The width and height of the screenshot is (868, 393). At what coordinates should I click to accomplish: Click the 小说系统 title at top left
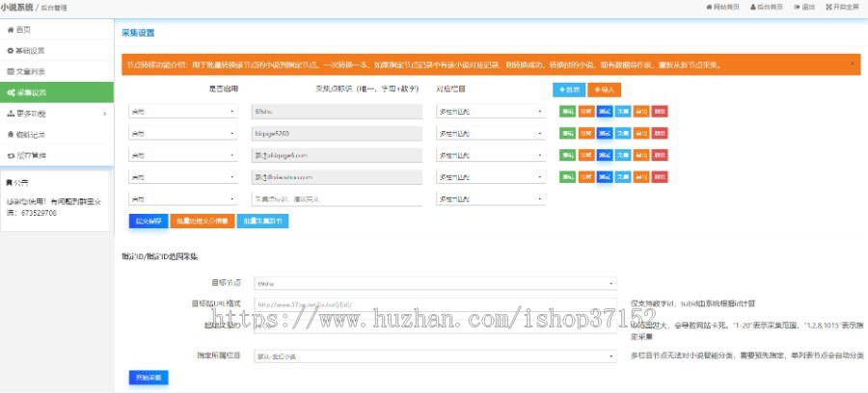(x=16, y=7)
